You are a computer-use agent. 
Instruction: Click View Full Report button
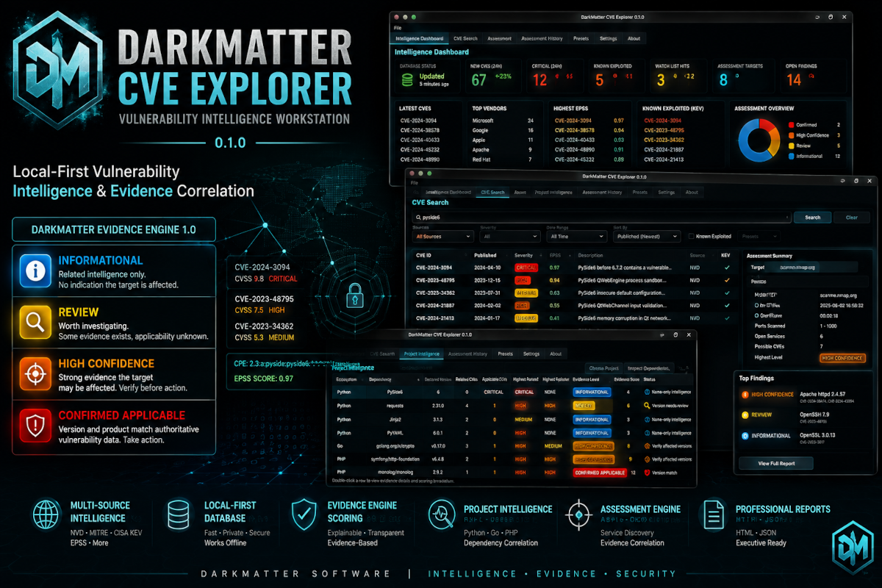click(775, 464)
